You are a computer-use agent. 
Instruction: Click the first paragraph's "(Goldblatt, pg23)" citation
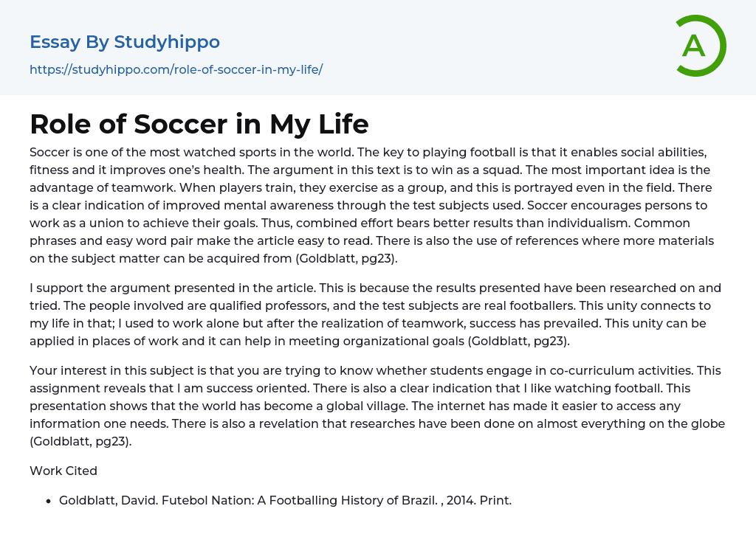click(346, 258)
